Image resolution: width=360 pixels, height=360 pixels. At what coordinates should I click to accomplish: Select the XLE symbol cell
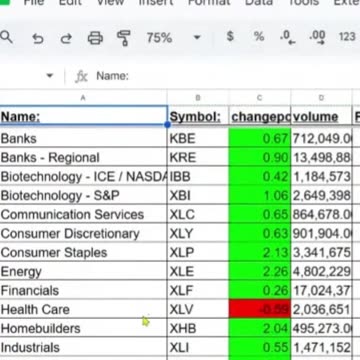[198, 271]
